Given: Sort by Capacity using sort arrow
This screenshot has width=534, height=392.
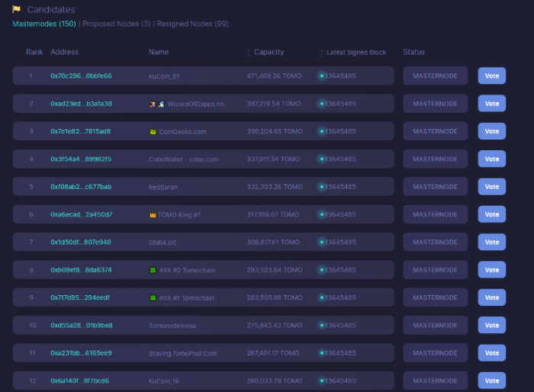Looking at the screenshot, I should click(249, 53).
